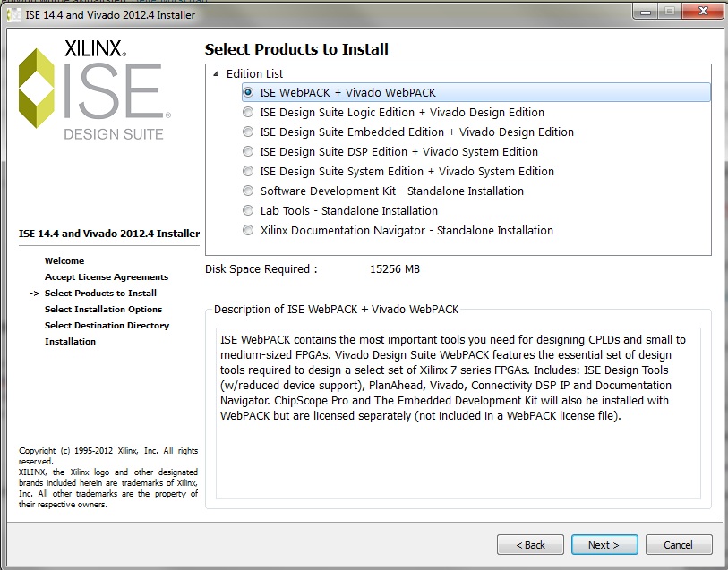Go back with the < Back button

[x=530, y=544]
